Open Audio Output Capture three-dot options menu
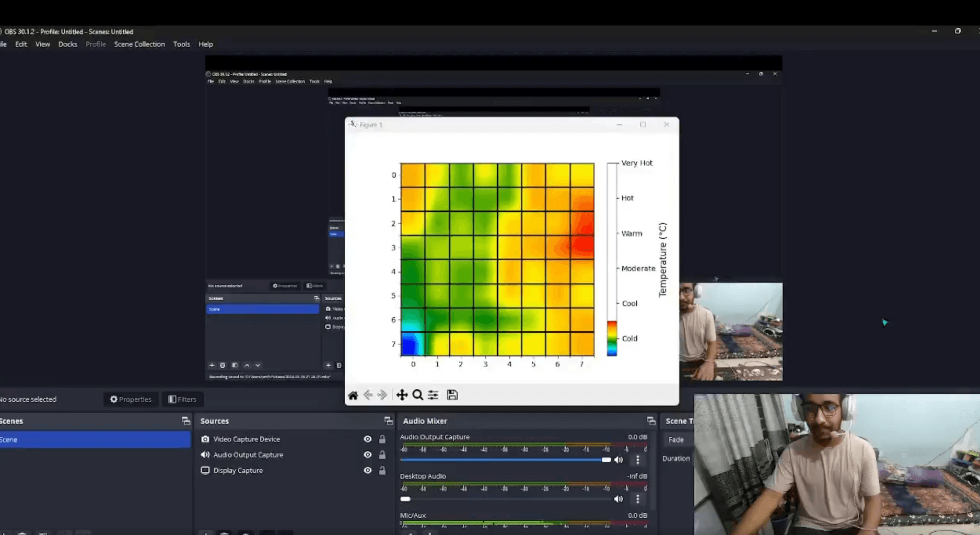This screenshot has height=535, width=980. pos(637,460)
